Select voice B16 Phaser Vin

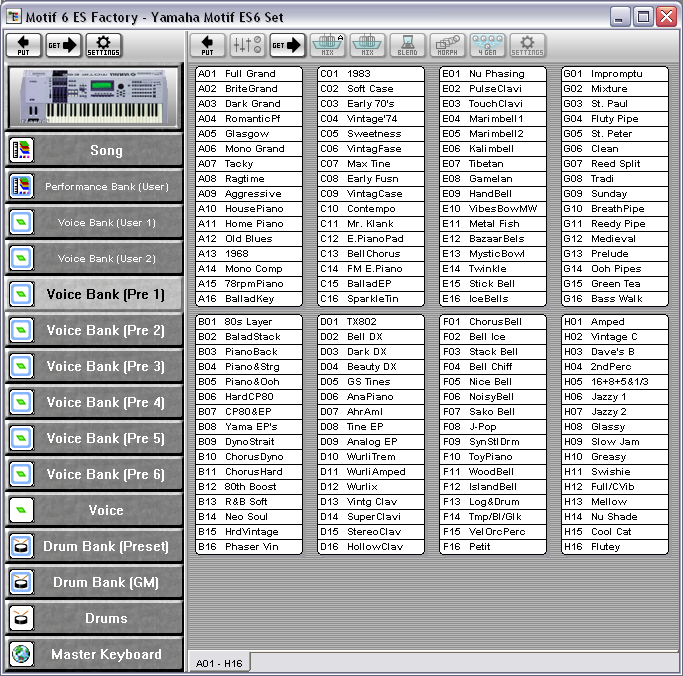[x=249, y=547]
